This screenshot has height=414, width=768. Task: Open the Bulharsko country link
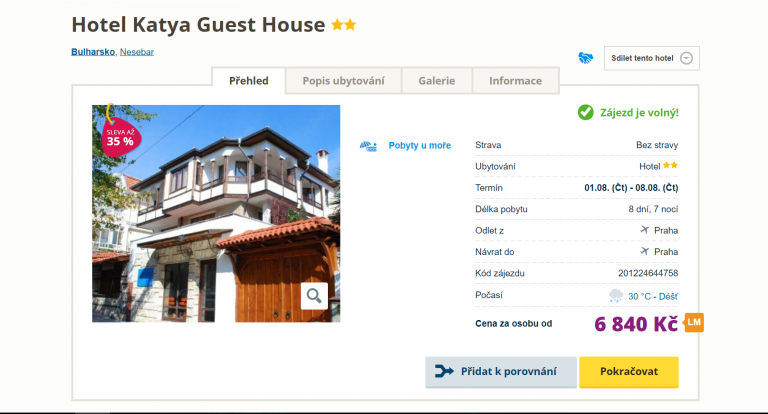tap(93, 52)
